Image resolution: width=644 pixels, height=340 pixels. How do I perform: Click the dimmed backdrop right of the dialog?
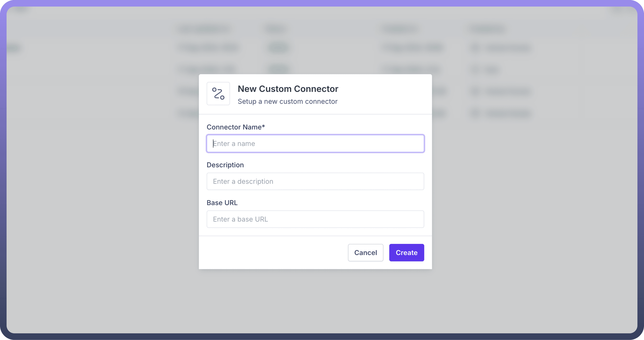538,187
